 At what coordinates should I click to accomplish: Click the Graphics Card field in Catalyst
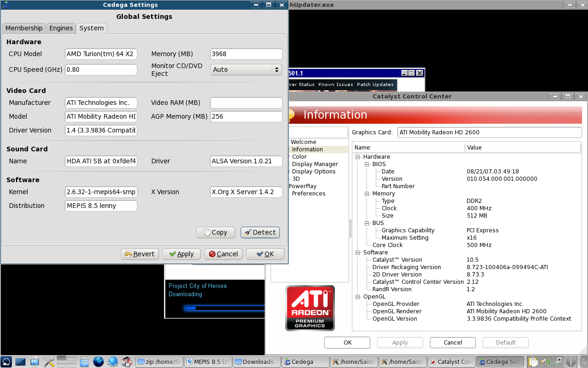coord(490,132)
